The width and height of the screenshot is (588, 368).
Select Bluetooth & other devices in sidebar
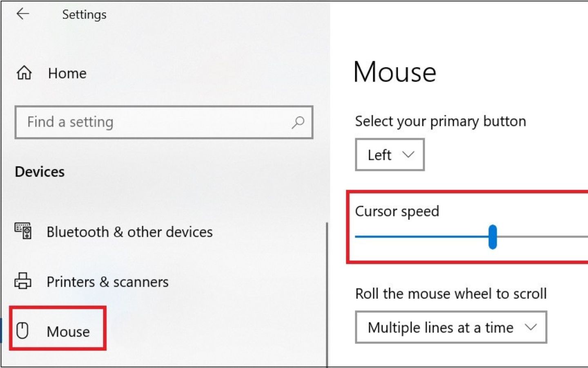pyautogui.click(x=129, y=232)
